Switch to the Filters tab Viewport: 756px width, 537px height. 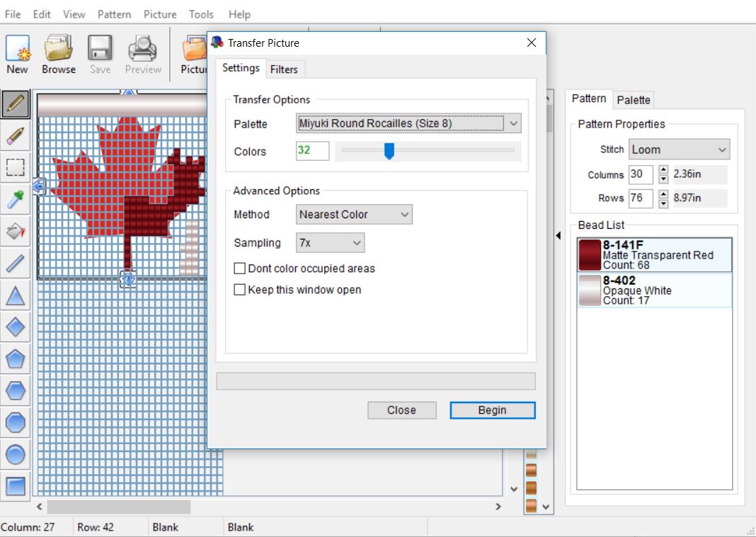point(284,69)
